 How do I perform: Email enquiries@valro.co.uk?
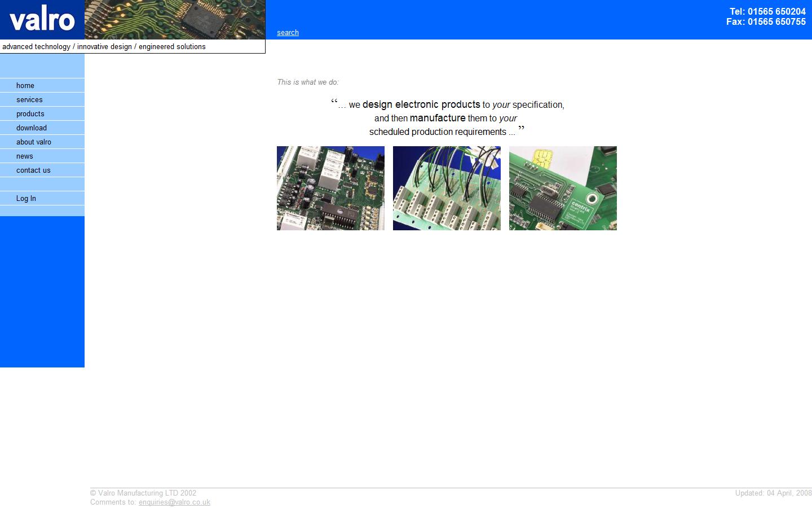pyautogui.click(x=174, y=502)
